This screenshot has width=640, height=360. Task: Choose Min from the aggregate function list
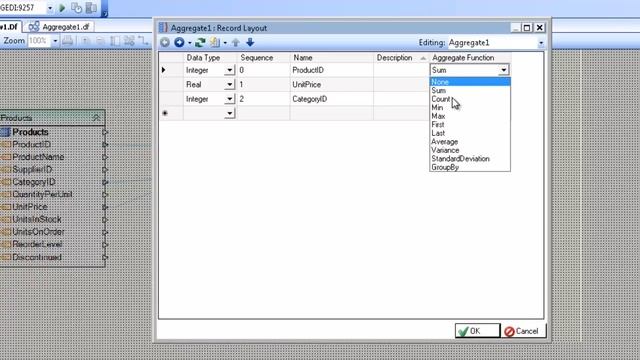(470, 107)
